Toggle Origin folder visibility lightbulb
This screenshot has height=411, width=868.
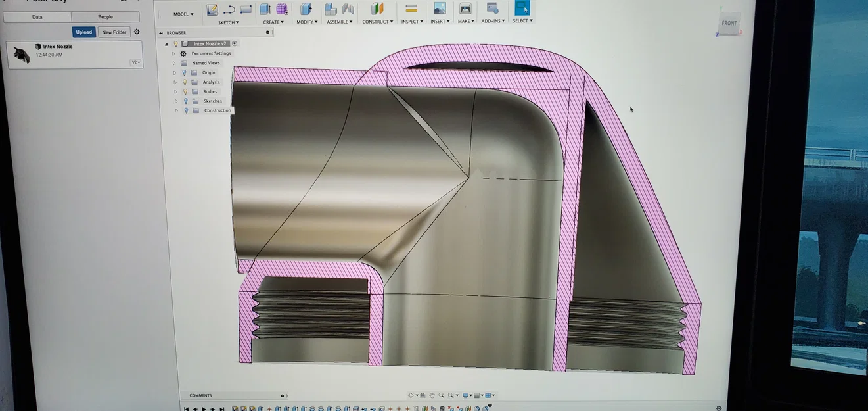point(184,72)
